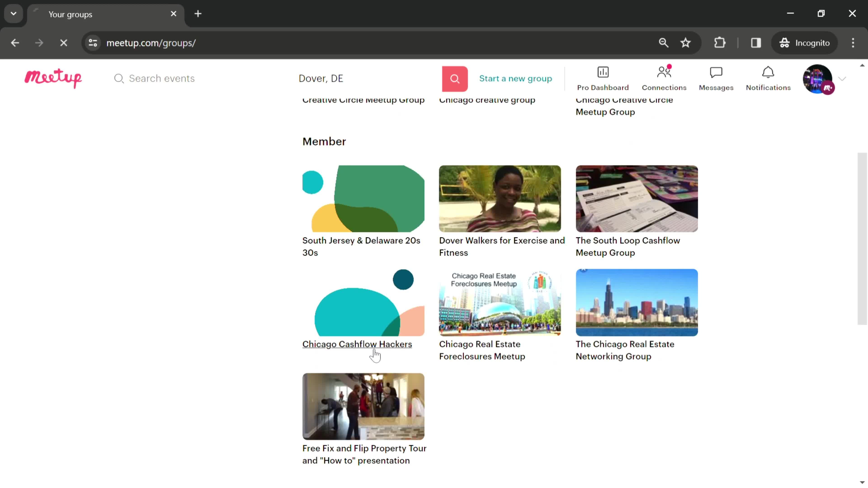The width and height of the screenshot is (868, 488).
Task: Open the Chrome three-dot menu
Action: point(853,43)
